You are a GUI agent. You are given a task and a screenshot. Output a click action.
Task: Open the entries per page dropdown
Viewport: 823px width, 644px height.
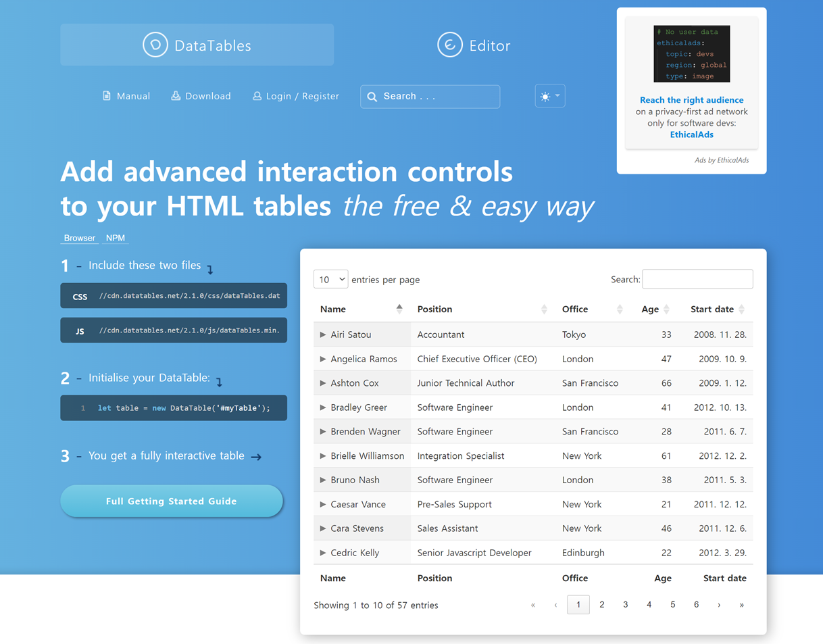pos(330,279)
